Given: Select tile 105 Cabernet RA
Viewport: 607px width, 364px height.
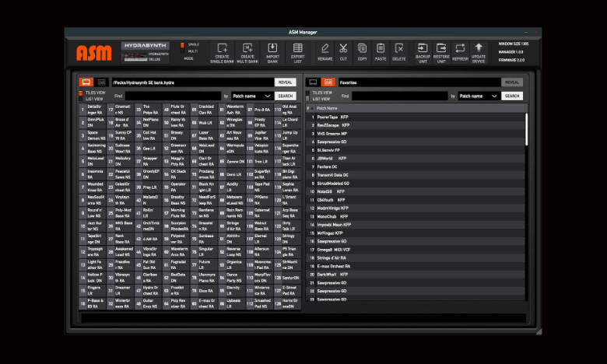Looking at the screenshot, I should pyautogui.click(x=260, y=213).
